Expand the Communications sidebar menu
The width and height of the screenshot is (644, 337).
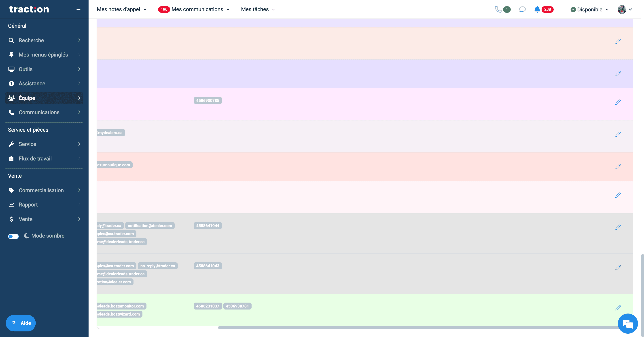point(44,112)
